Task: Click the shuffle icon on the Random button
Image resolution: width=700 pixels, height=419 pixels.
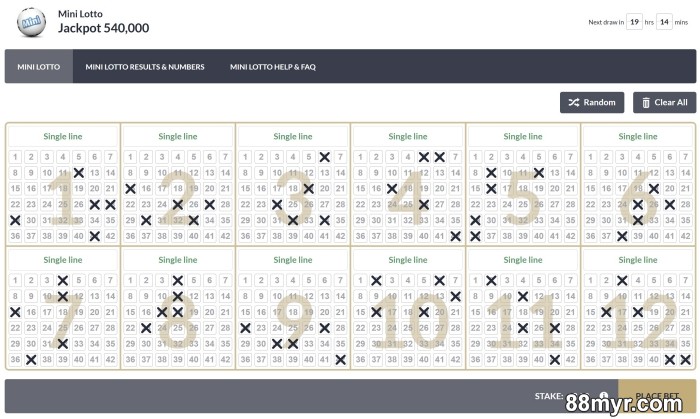Action: [x=574, y=103]
